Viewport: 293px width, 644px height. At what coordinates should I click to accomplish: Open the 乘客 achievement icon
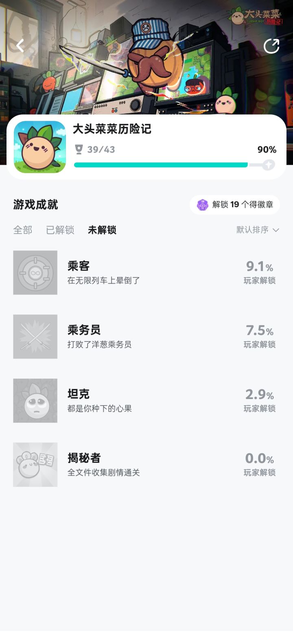(35, 273)
